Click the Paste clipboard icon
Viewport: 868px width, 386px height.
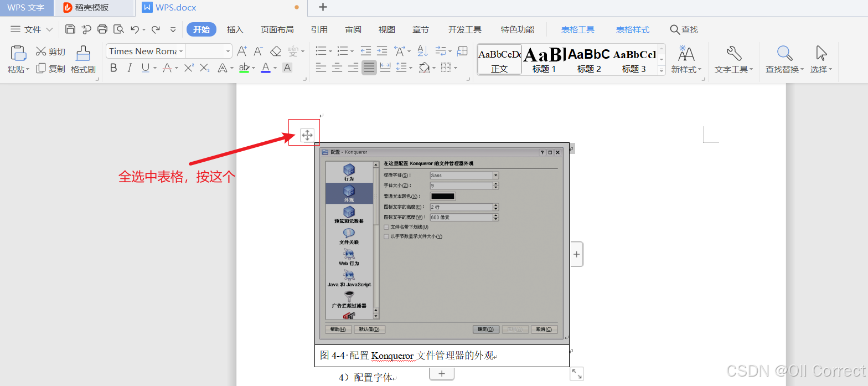18,53
